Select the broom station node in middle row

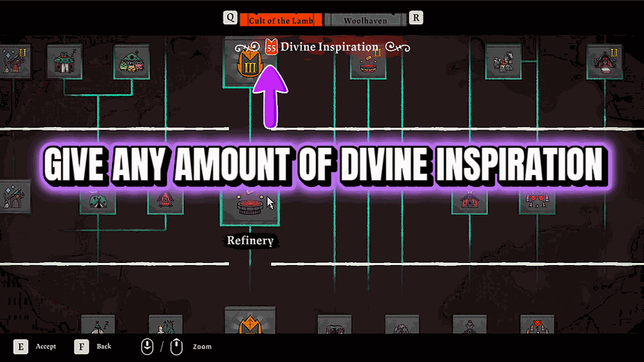15,197
